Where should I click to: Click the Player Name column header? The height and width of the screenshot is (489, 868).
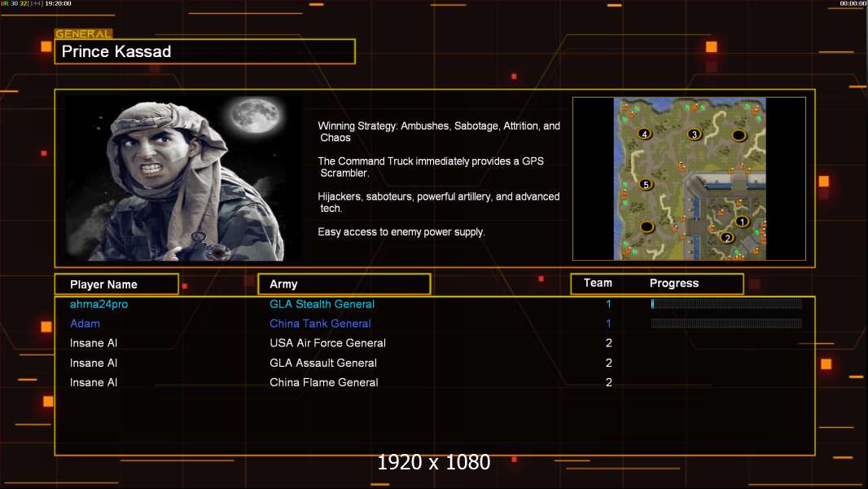coord(116,284)
